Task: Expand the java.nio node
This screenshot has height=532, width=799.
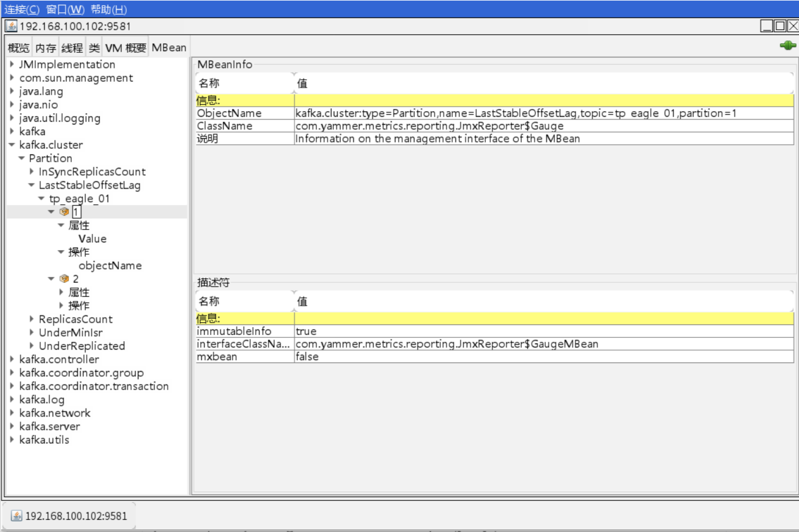Action: click(12, 104)
